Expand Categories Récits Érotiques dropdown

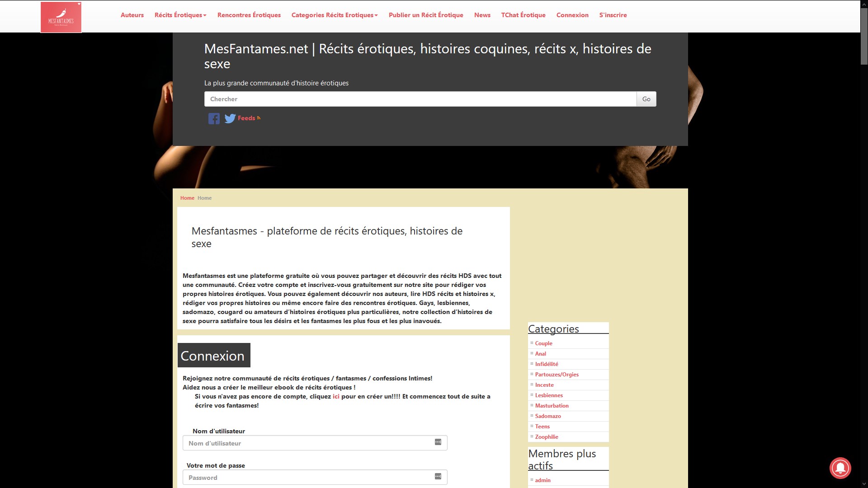[335, 15]
